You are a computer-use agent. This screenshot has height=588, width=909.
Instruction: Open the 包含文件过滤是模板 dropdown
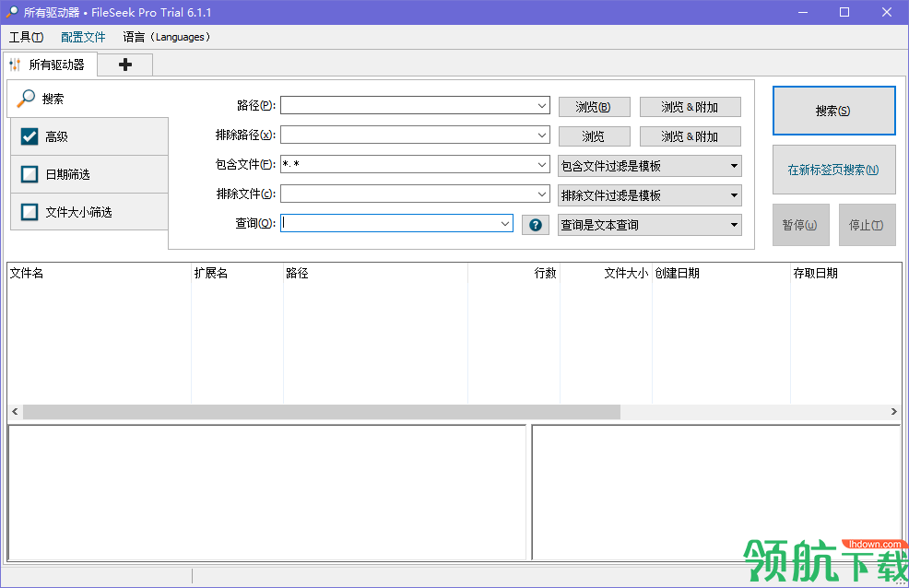click(x=649, y=166)
